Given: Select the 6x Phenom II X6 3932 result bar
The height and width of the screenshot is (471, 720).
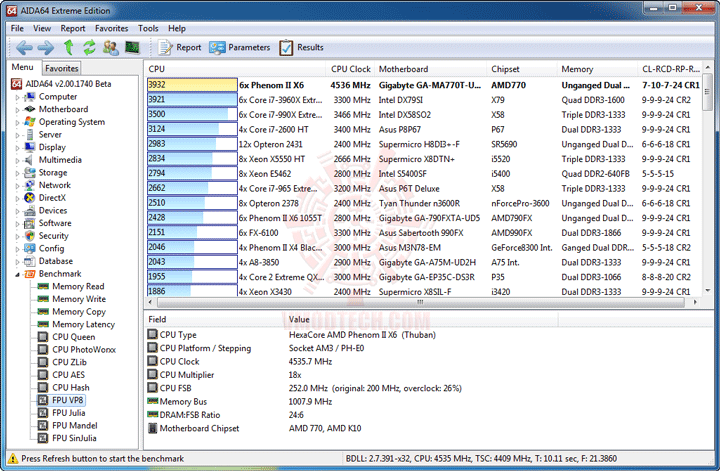Looking at the screenshot, I should pyautogui.click(x=192, y=85).
